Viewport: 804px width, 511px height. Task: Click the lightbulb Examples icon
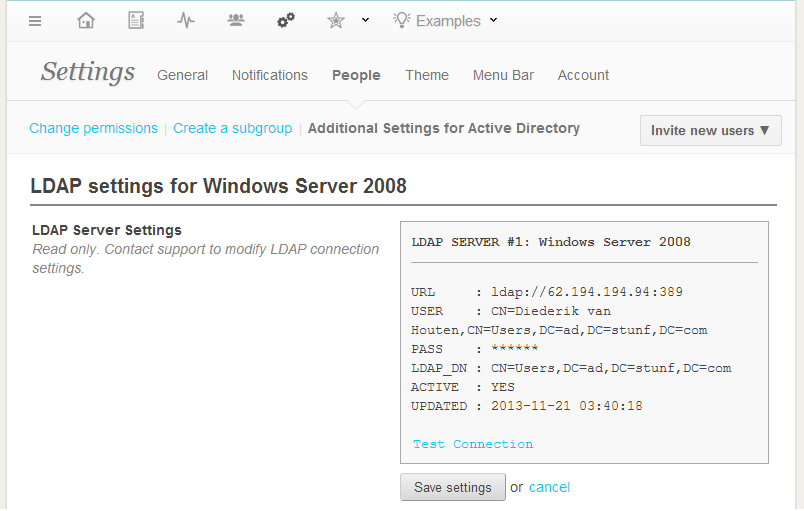pos(401,20)
